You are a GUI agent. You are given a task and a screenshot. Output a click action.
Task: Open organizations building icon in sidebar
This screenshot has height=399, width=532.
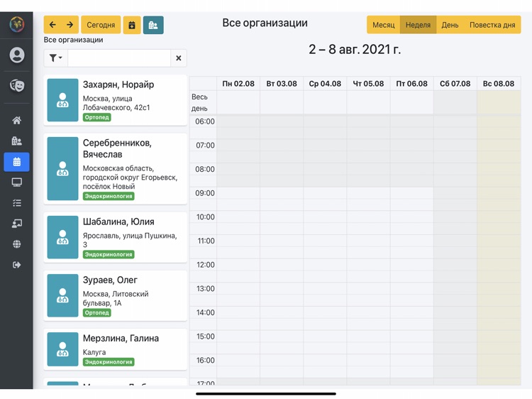16,141
